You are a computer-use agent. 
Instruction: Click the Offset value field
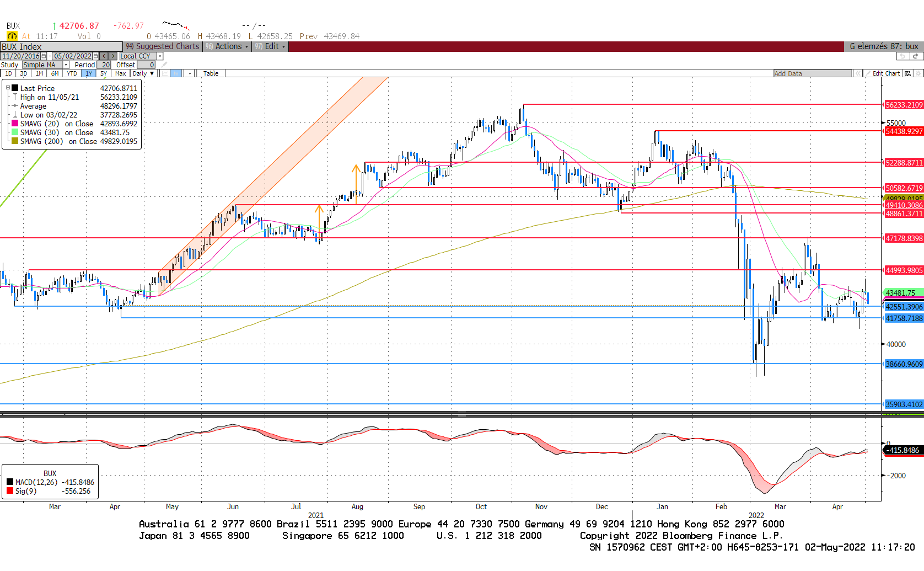point(146,65)
